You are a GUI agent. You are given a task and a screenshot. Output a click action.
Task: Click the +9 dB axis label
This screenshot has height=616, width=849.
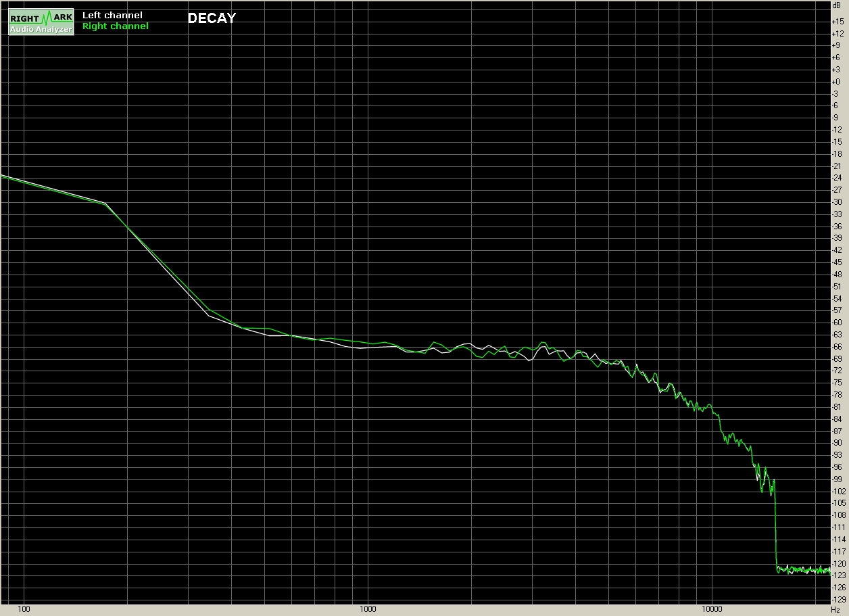836,45
